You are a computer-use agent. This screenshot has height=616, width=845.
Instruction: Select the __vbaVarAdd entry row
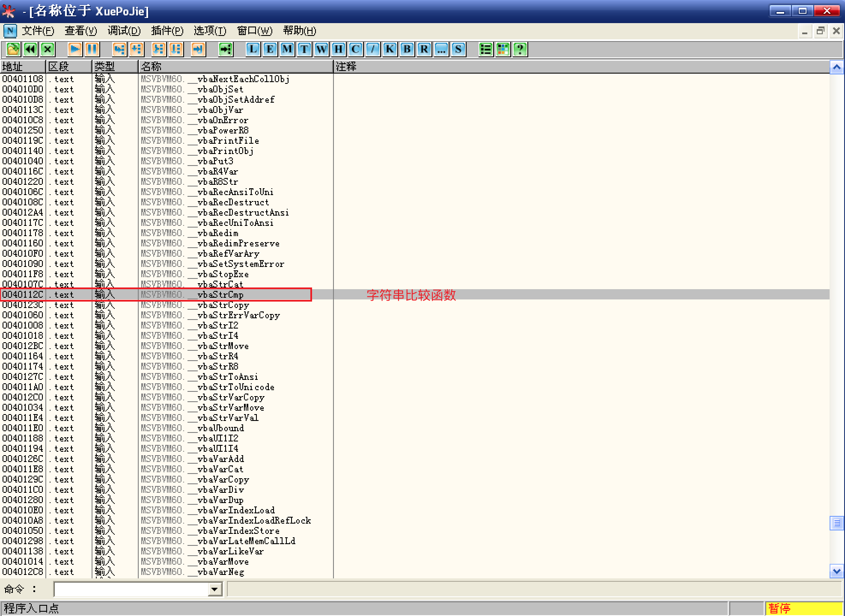click(x=220, y=459)
